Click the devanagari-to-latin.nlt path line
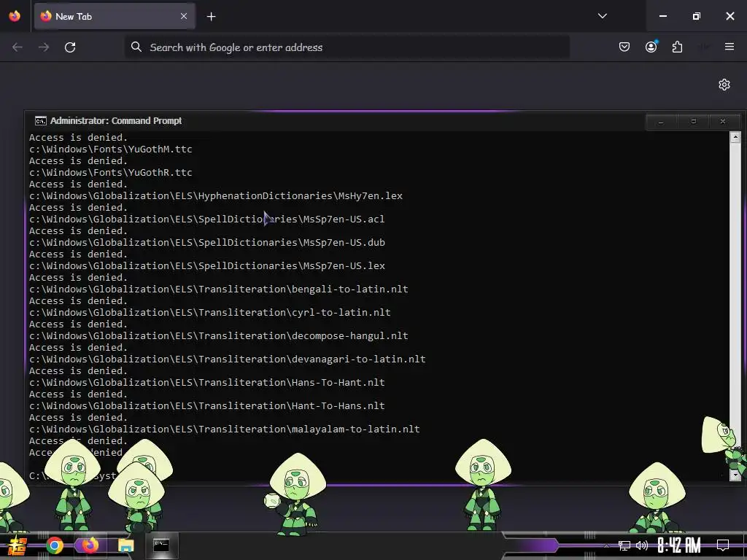Screen dimensions: 747x560 (x=228, y=359)
